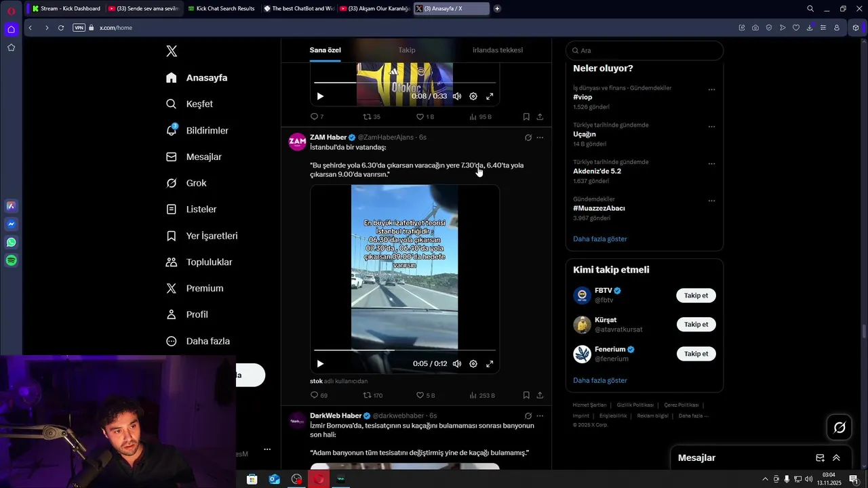Open Listeler page
Image resolution: width=868 pixels, height=488 pixels.
tap(191, 209)
